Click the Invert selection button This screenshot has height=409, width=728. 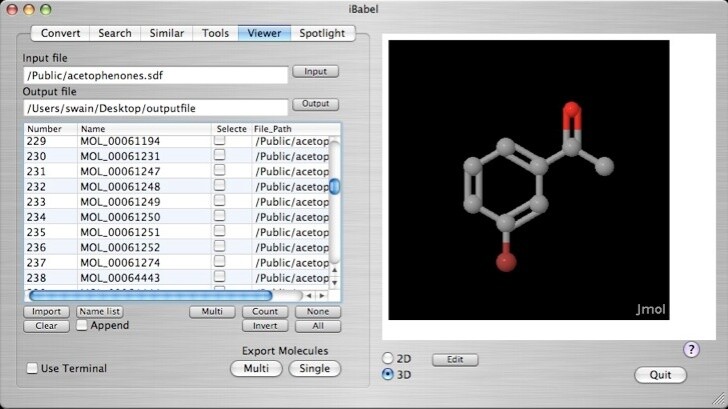tap(265, 326)
